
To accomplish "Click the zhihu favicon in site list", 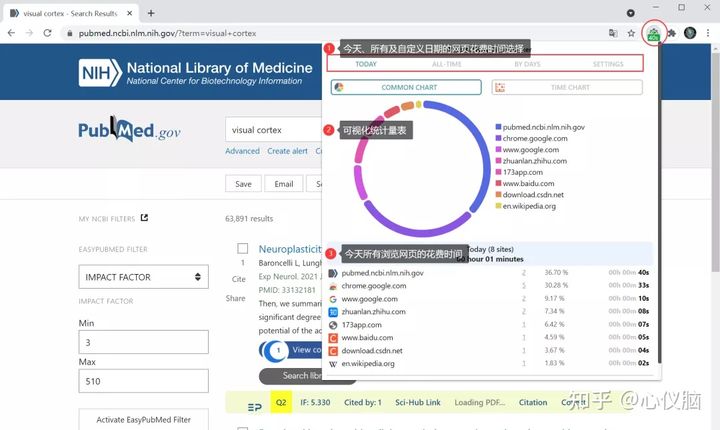I will tap(333, 312).
